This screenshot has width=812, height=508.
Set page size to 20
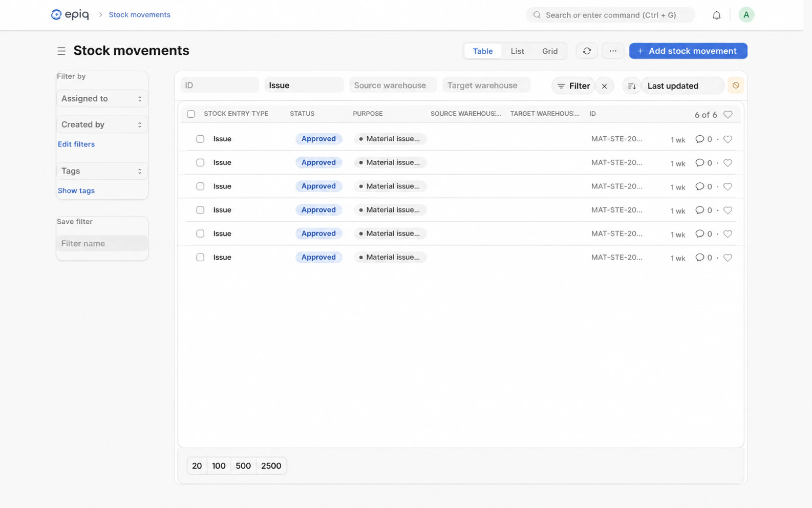pos(197,466)
